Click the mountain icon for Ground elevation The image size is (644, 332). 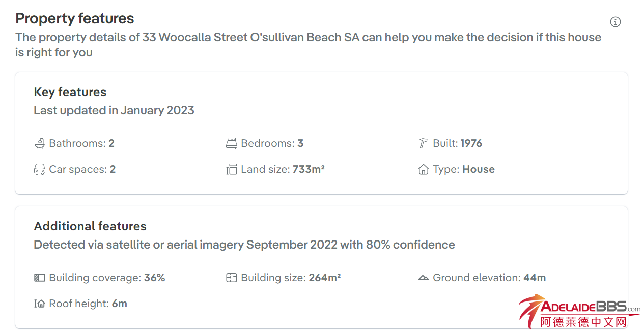pyautogui.click(x=423, y=278)
